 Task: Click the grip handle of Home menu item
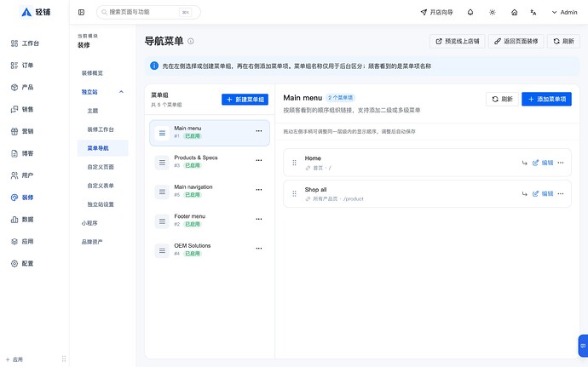294,163
